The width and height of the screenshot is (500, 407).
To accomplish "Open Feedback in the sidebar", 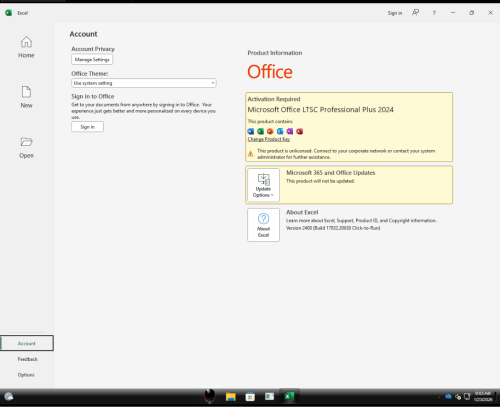I will click(27, 359).
